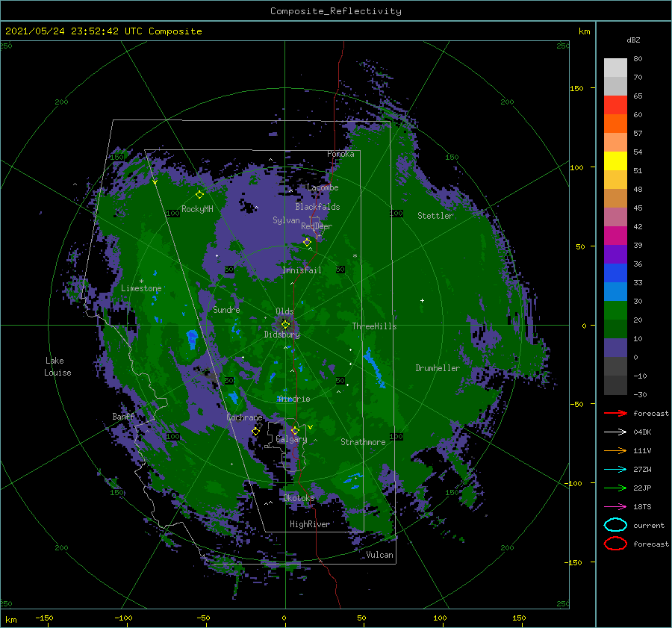
Task: Click the yellow diamond marker below Cochrane
Action: tap(255, 432)
